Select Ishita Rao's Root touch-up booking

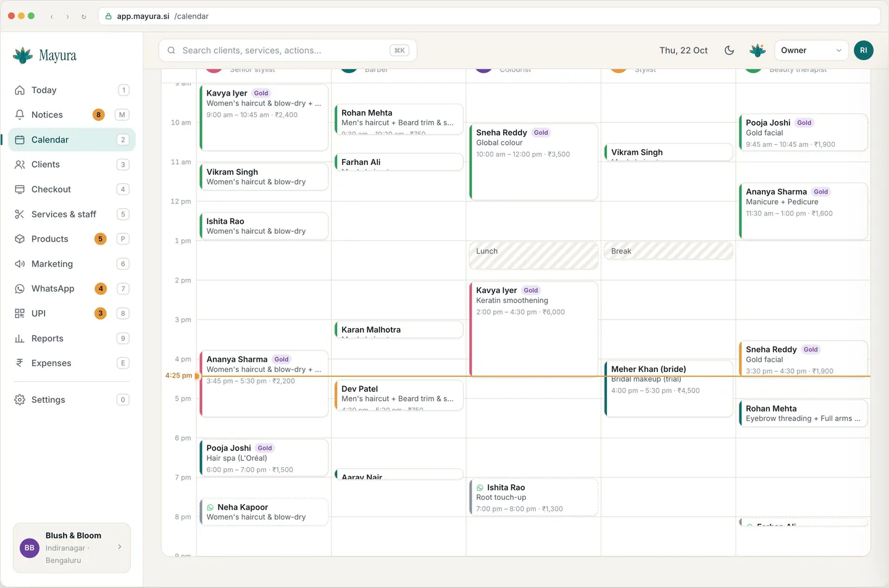tap(534, 497)
